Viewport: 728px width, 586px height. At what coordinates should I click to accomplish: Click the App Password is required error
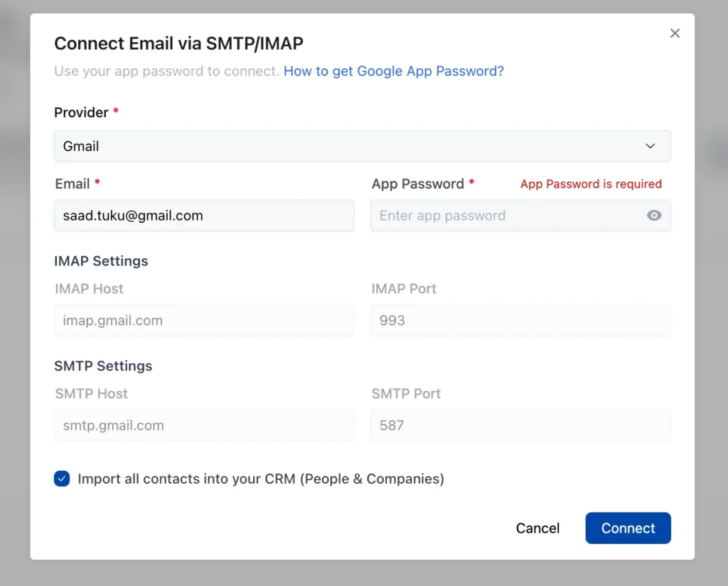pos(591,184)
